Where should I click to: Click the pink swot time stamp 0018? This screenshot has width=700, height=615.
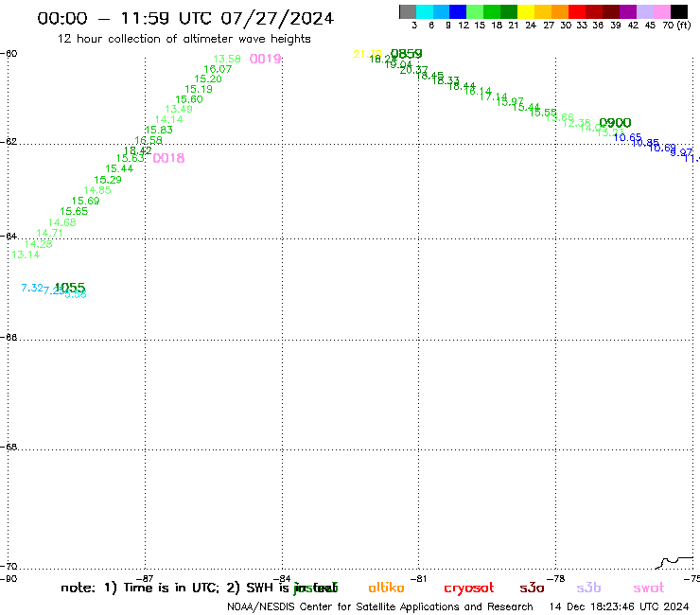[168, 158]
